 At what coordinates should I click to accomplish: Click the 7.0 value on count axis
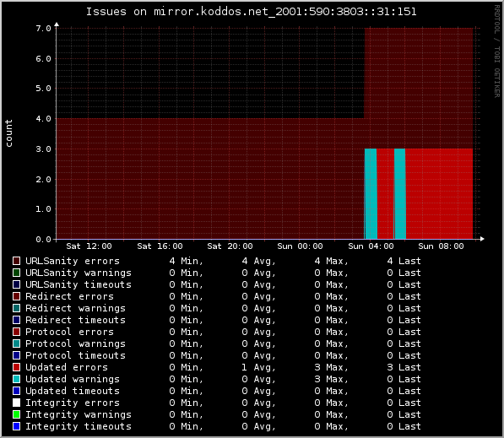coord(43,29)
